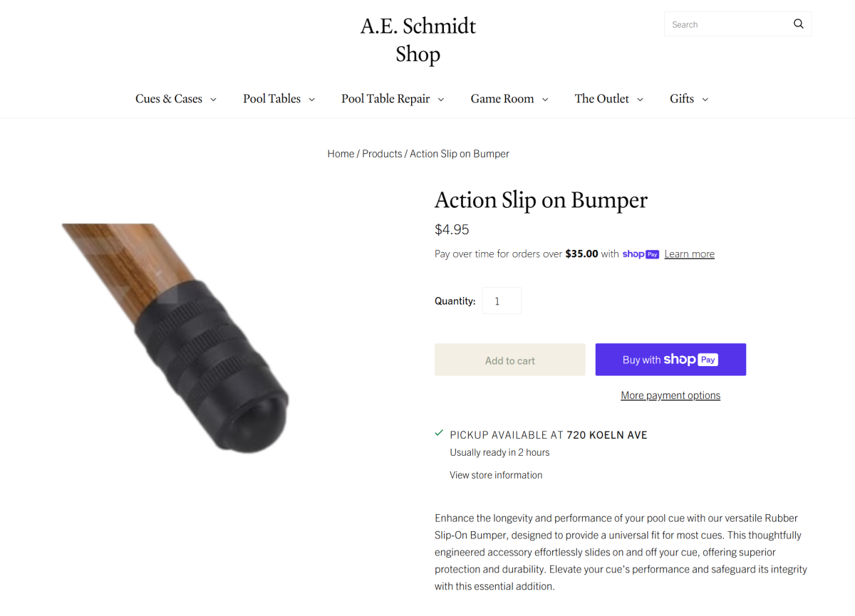Click the Add to cart button
The width and height of the screenshot is (855, 616).
tap(509, 360)
